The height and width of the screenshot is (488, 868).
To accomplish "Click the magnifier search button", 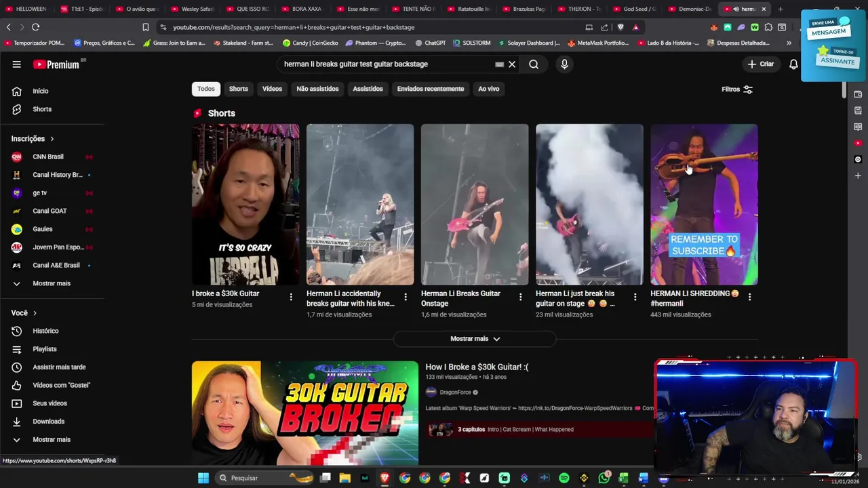I will tap(534, 64).
